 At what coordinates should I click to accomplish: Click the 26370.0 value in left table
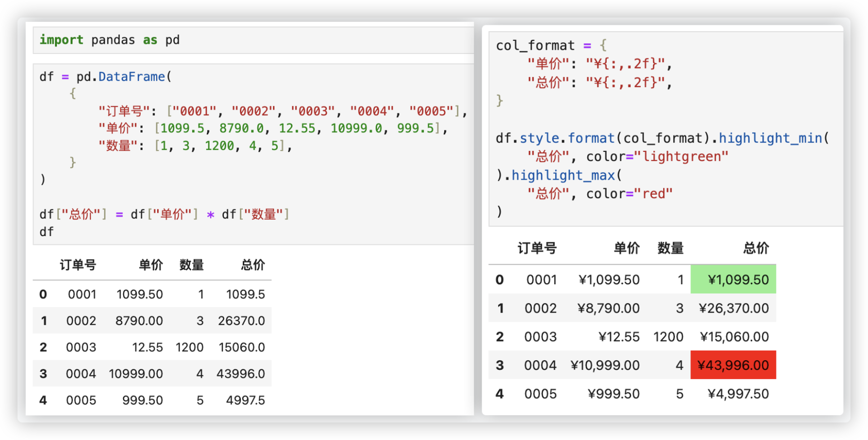pos(241,321)
